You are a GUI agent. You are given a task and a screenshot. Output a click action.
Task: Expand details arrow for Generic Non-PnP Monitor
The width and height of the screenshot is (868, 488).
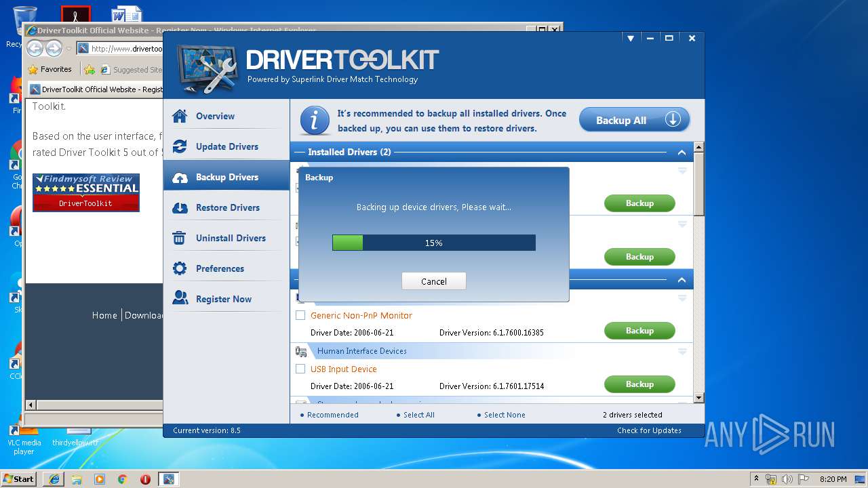click(682, 298)
